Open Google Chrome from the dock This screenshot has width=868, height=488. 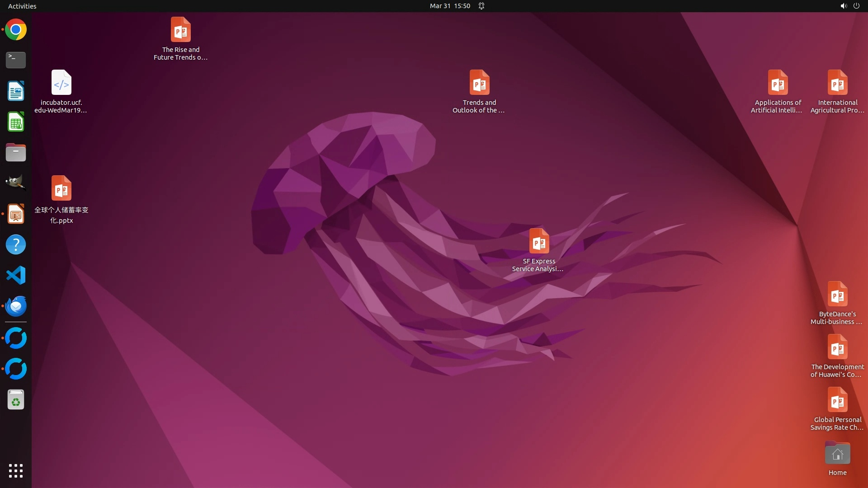pos(16,30)
